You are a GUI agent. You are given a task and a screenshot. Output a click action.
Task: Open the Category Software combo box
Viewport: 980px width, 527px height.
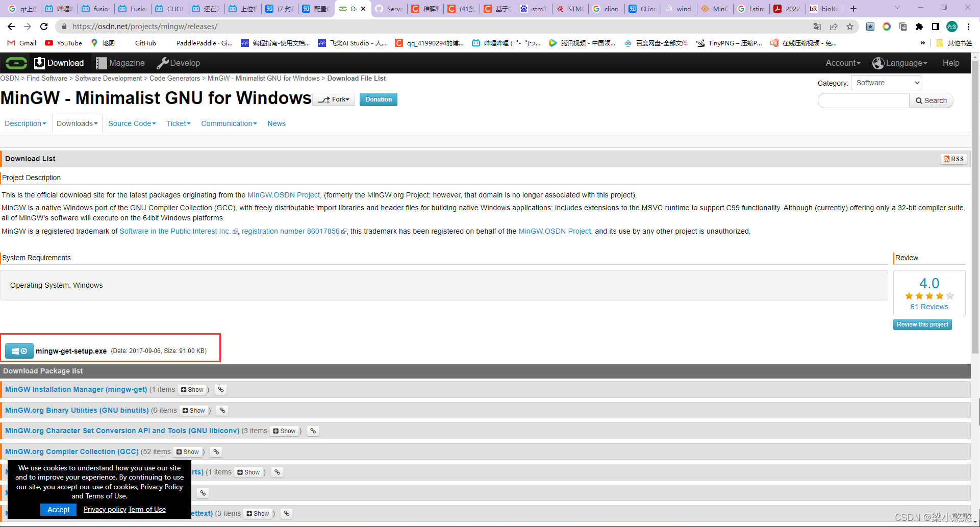pos(886,83)
